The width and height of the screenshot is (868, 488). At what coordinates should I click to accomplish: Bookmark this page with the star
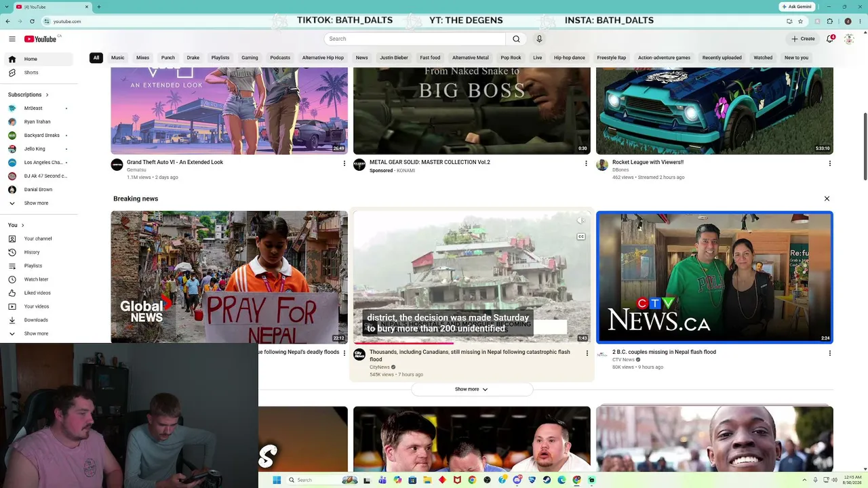(800, 21)
